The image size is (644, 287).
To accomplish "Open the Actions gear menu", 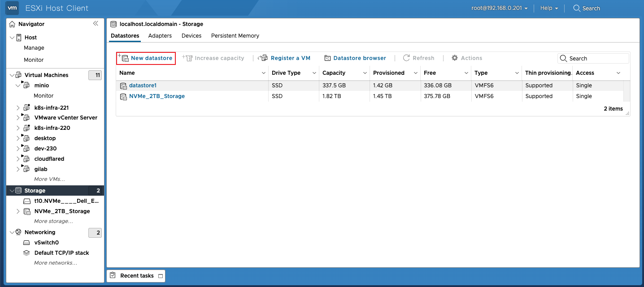I will point(467,58).
